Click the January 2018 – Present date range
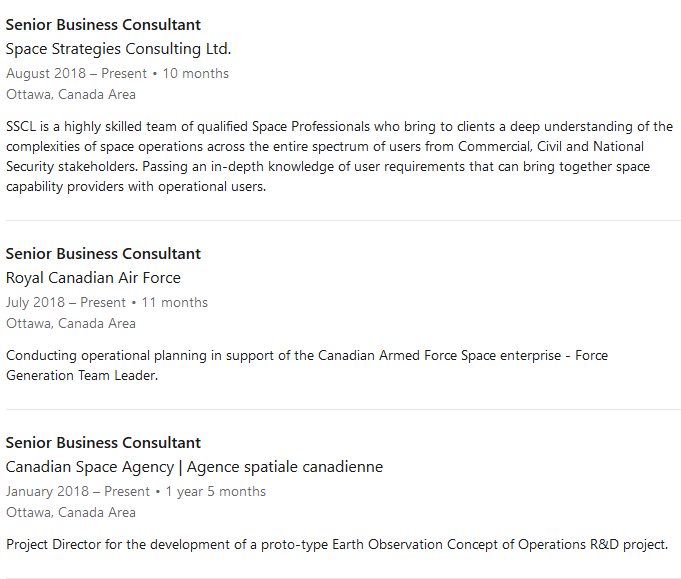681x579 pixels. 78,491
